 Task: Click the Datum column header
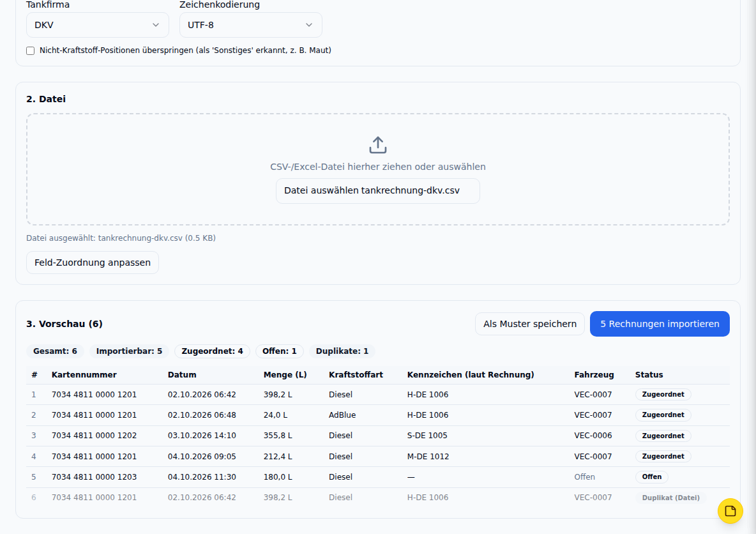182,375
